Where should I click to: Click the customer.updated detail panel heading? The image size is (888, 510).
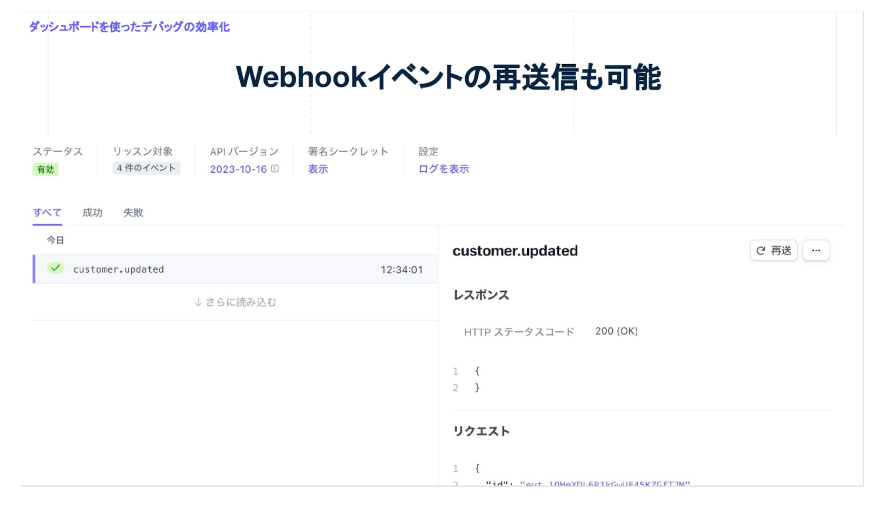(515, 251)
